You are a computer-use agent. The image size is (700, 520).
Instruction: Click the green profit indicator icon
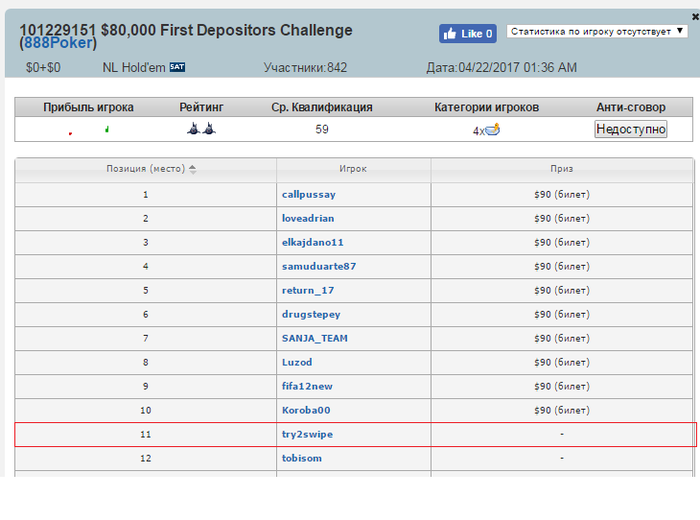pyautogui.click(x=107, y=129)
